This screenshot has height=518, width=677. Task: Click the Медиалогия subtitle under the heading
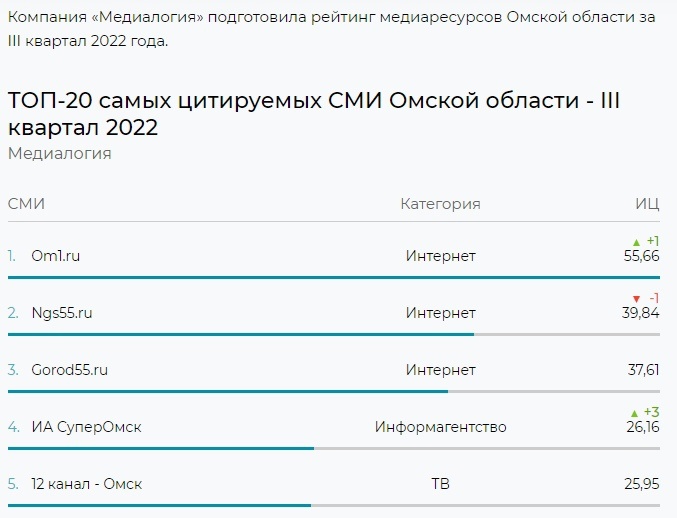point(59,153)
